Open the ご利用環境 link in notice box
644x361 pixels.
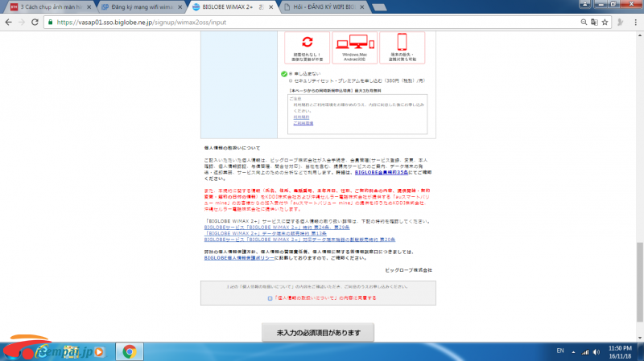[303, 123]
